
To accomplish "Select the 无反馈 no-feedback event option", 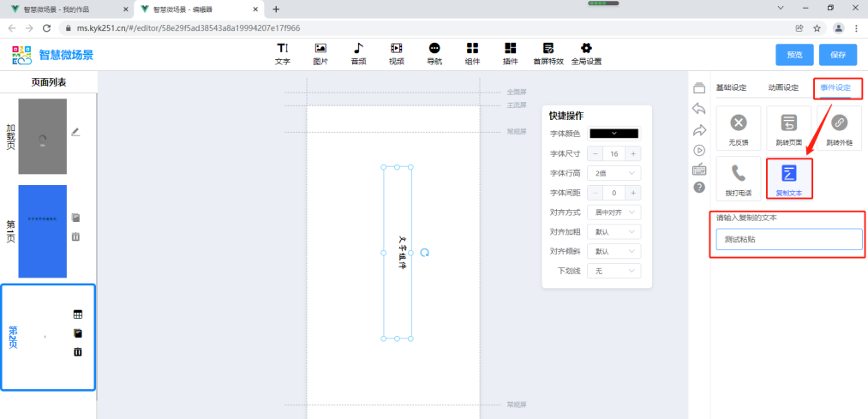I will (739, 128).
